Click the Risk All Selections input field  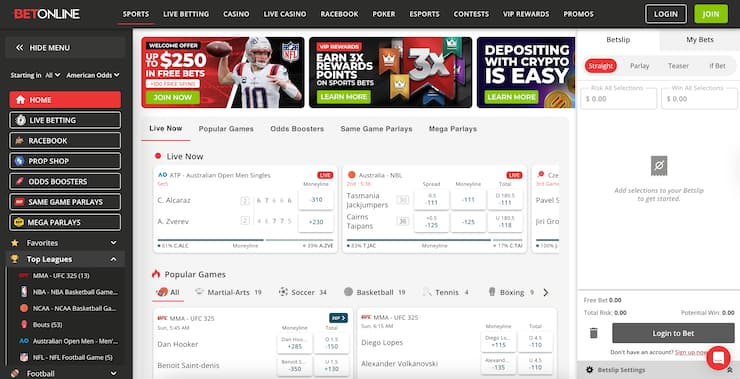click(x=619, y=99)
